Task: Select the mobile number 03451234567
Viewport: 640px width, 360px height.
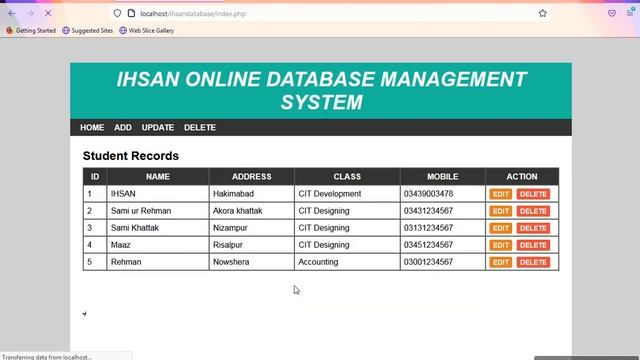Action: click(443, 245)
